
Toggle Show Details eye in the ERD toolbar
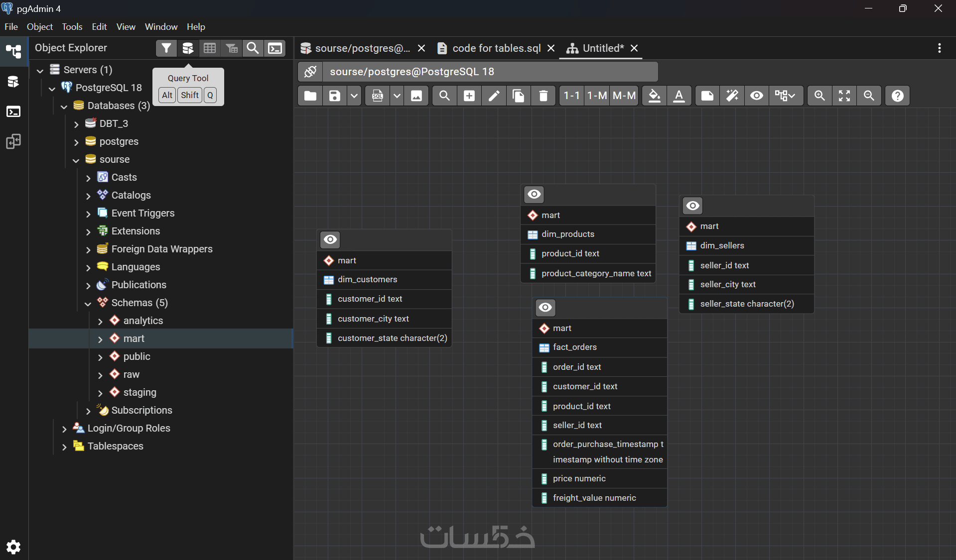[757, 96]
